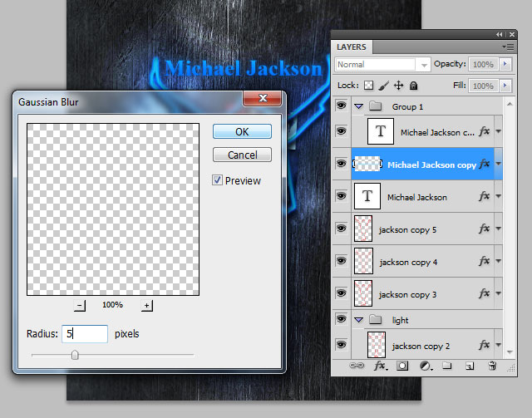The image size is (532, 418).
Task: Click fx icon on jackson copy 3
Action: (x=484, y=293)
